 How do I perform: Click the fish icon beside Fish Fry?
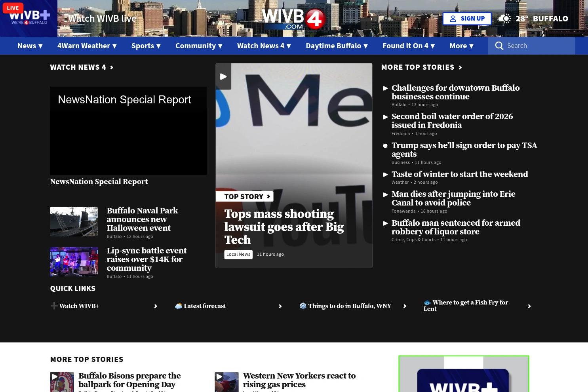click(x=427, y=303)
